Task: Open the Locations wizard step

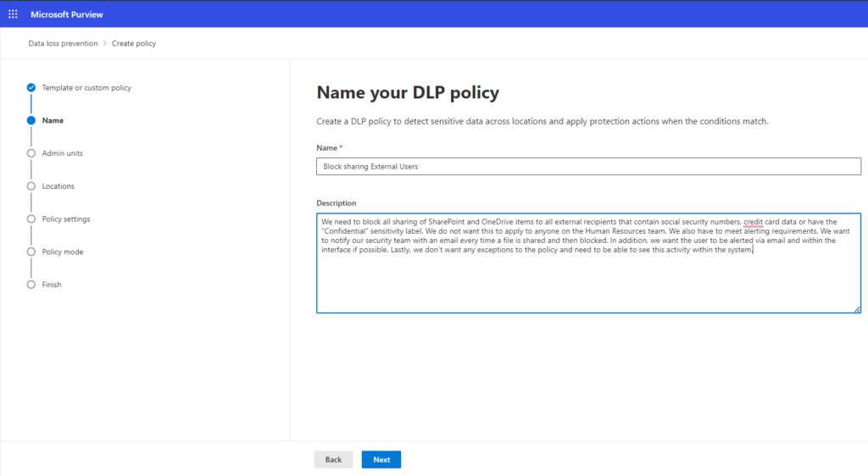Action: click(58, 186)
